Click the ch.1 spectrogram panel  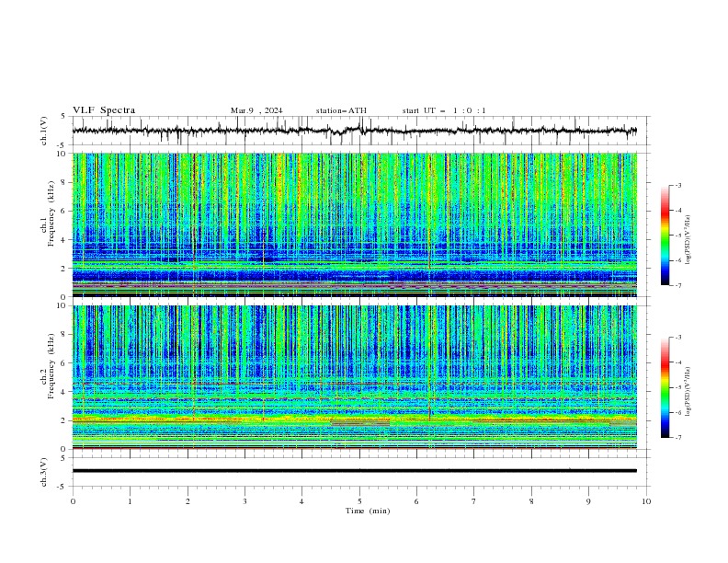(x=355, y=224)
